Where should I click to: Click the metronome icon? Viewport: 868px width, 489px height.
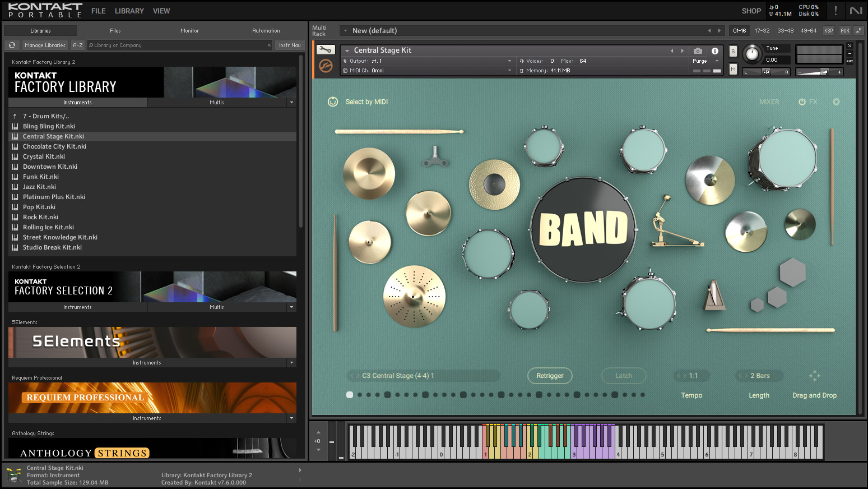[x=714, y=295]
